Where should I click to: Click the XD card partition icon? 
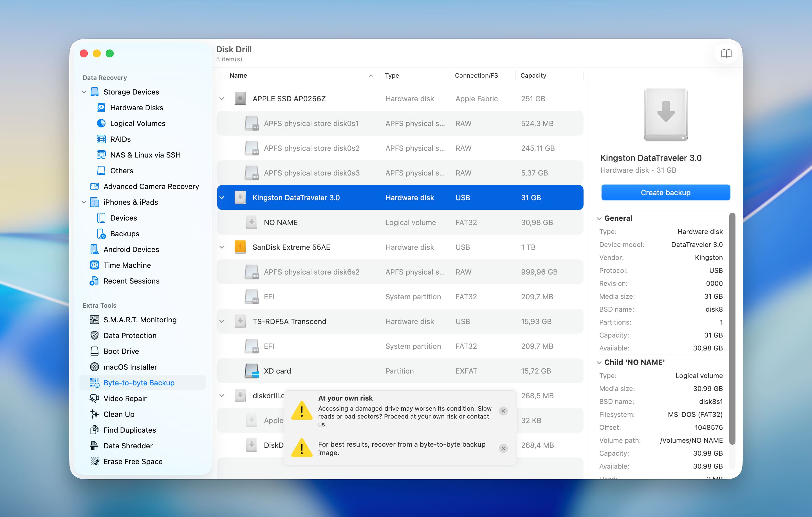coord(252,371)
